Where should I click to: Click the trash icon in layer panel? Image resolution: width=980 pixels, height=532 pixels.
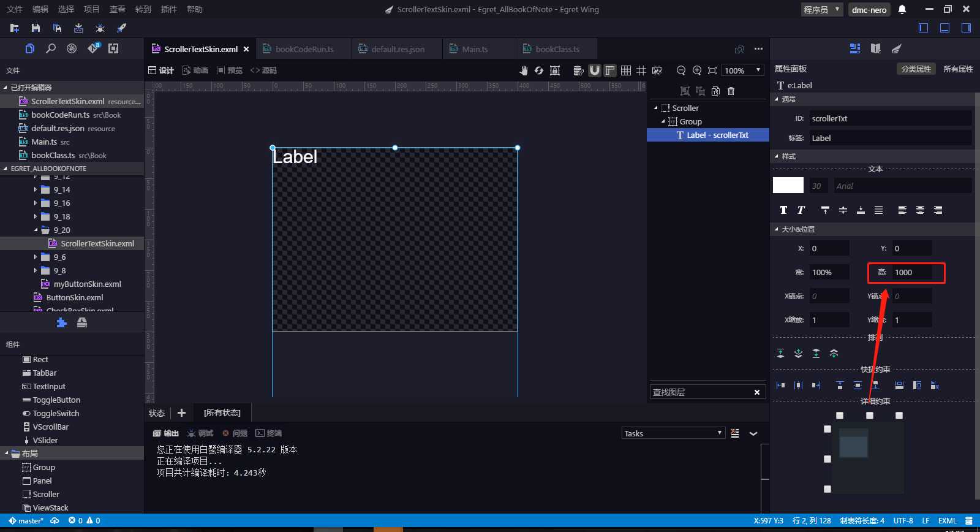click(x=731, y=91)
